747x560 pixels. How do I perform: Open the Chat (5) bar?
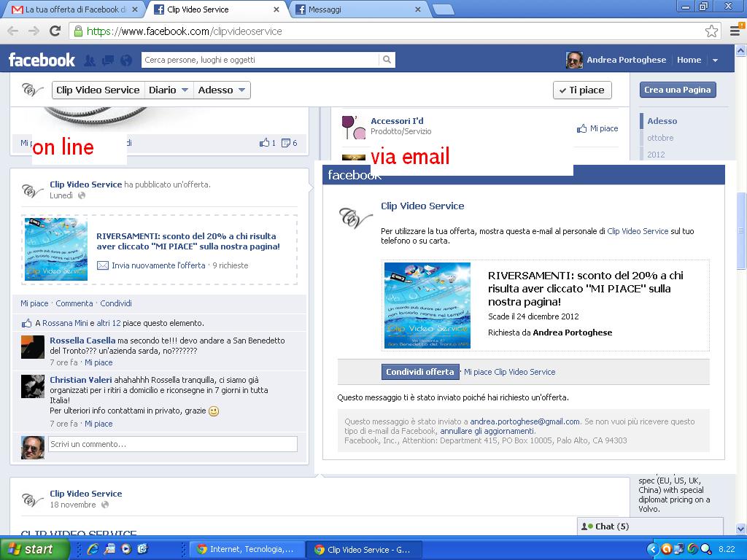[x=650, y=526]
